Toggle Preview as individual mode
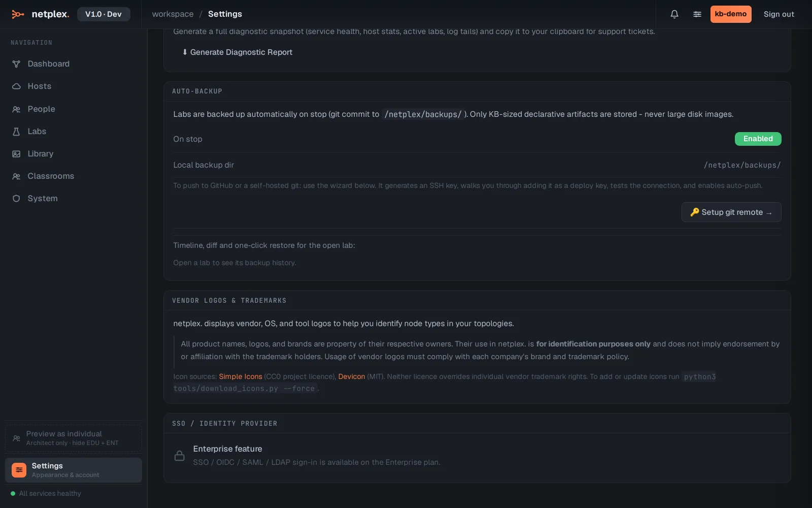Screen dimensions: 812x508 click(74, 438)
